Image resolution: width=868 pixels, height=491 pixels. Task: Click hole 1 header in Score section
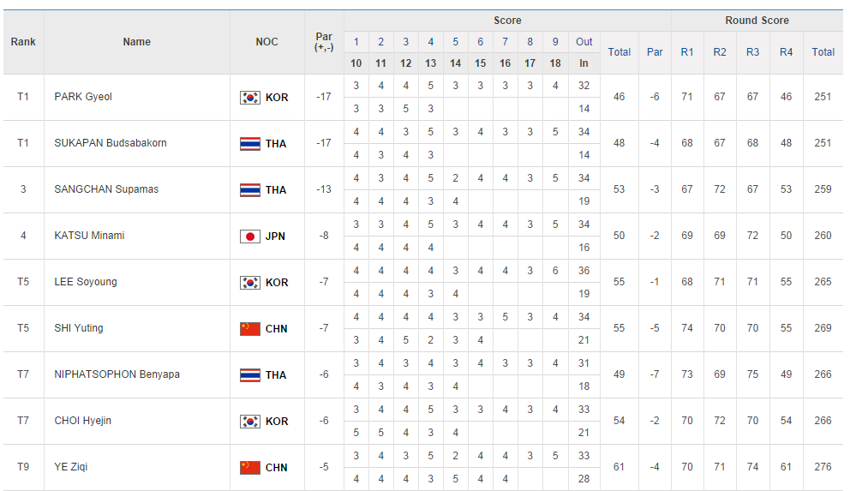point(356,42)
